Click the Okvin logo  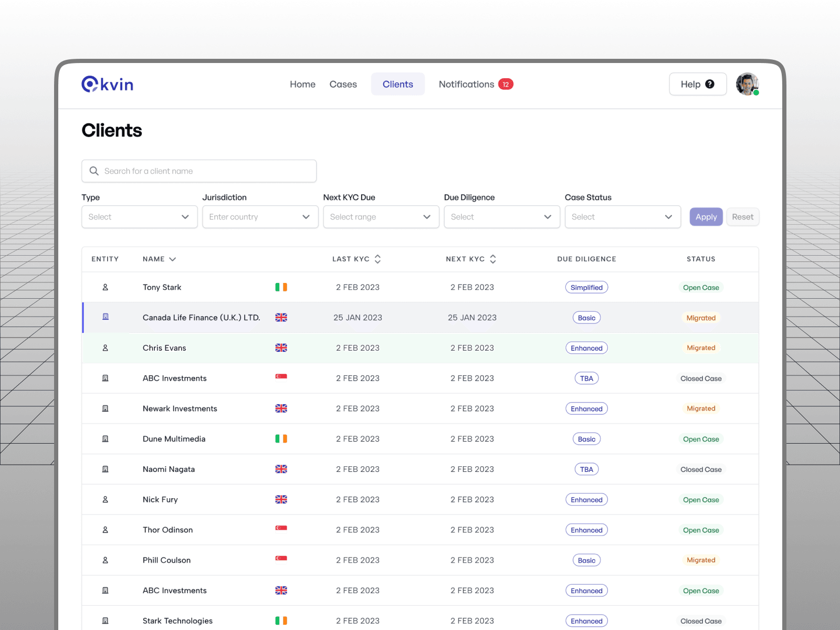108,84
